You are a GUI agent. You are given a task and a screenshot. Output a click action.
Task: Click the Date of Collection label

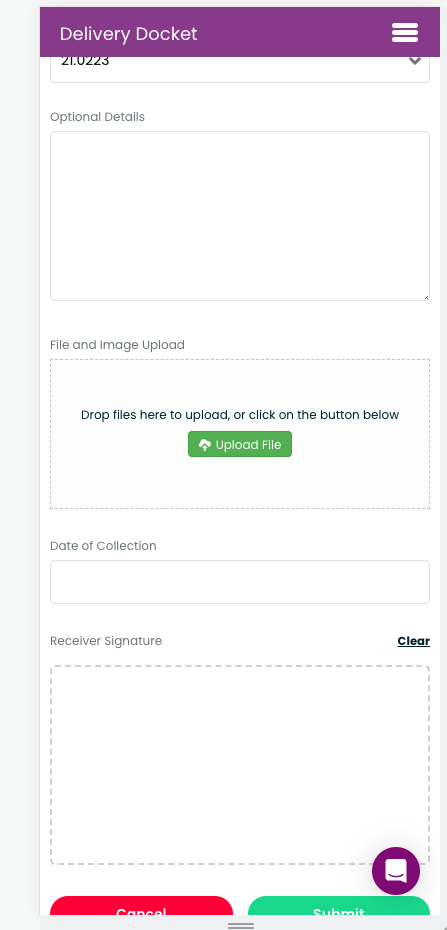103,546
